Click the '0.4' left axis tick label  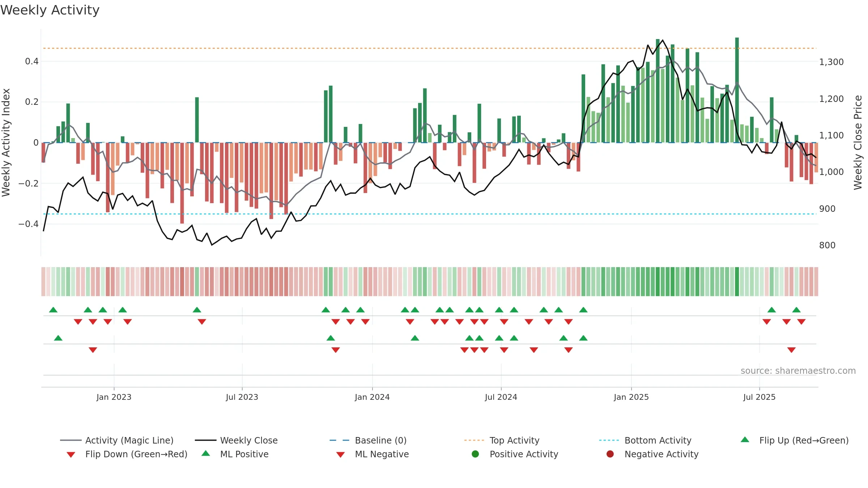(x=32, y=61)
